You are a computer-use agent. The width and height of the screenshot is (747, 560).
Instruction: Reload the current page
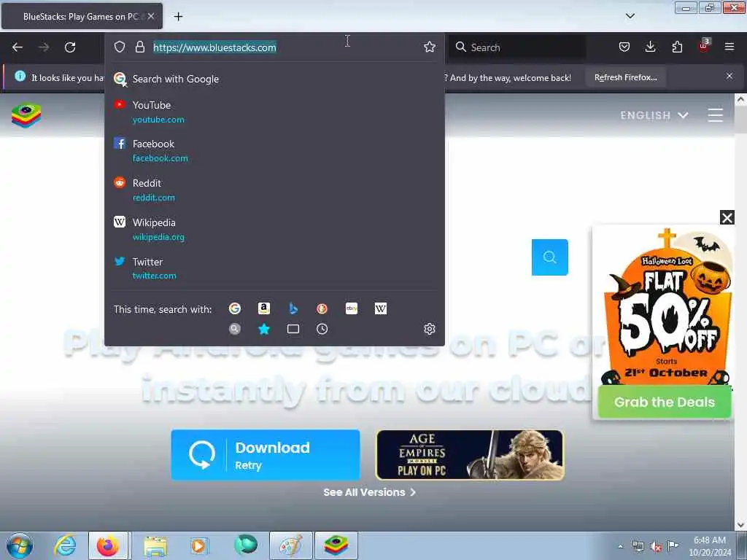pos(70,47)
